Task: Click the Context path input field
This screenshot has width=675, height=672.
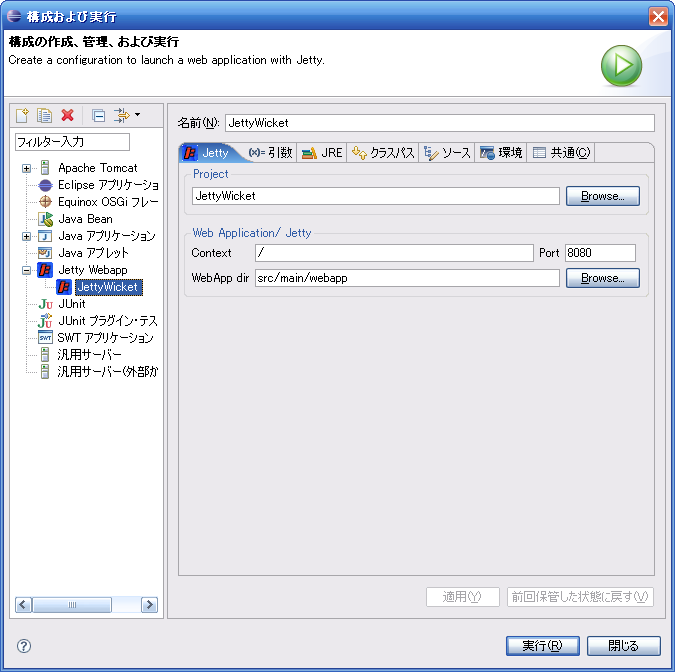Action: coord(394,253)
